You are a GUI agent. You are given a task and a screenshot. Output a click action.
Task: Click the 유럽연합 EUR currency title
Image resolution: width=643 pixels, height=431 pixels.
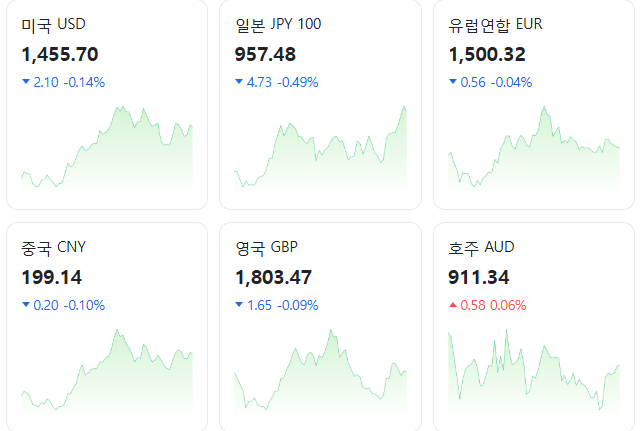495,25
